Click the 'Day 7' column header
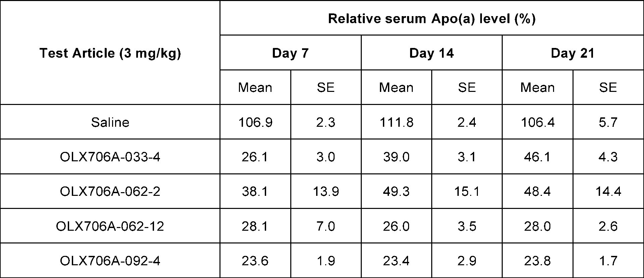The height and width of the screenshot is (278, 644). 290,53
